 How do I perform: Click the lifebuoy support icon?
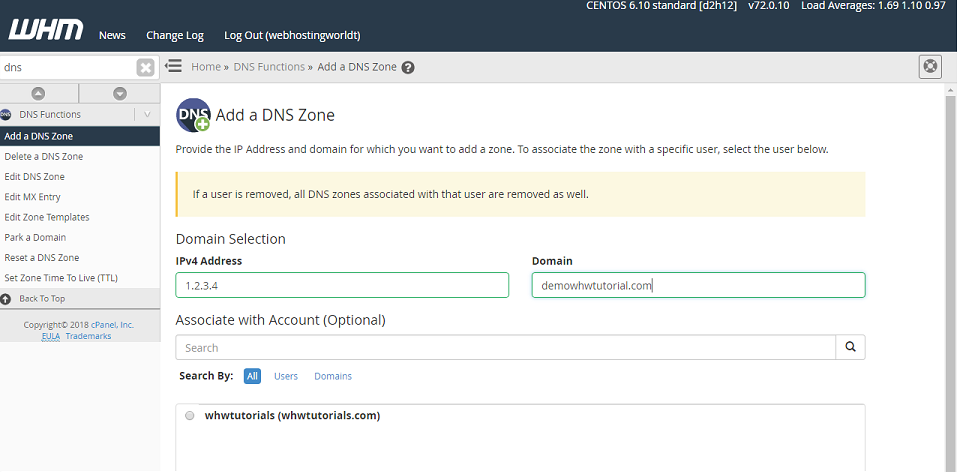coord(930,67)
